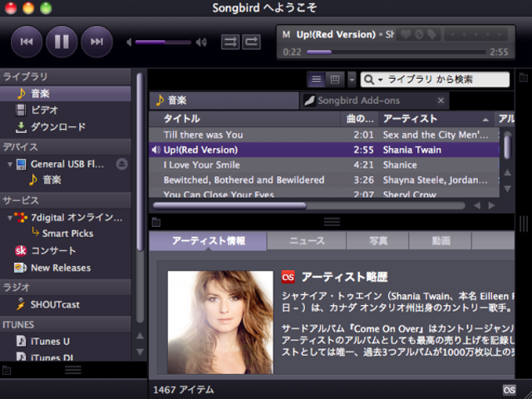Screen dimensions: 532x399
Task: Open 7digital オンライン store
Action: (77, 217)
